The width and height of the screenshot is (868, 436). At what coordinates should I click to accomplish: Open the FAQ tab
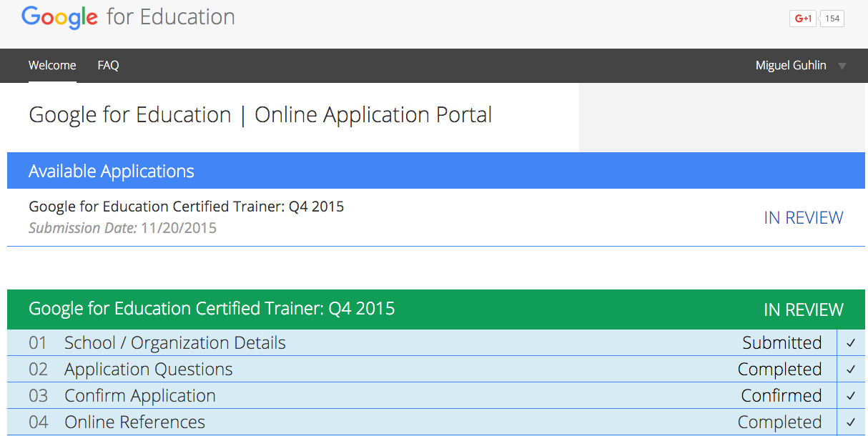[x=108, y=66]
